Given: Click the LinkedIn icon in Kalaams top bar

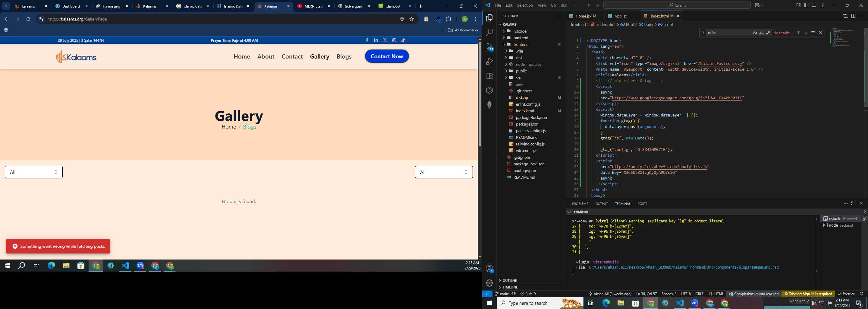Looking at the screenshot, I should (376, 40).
